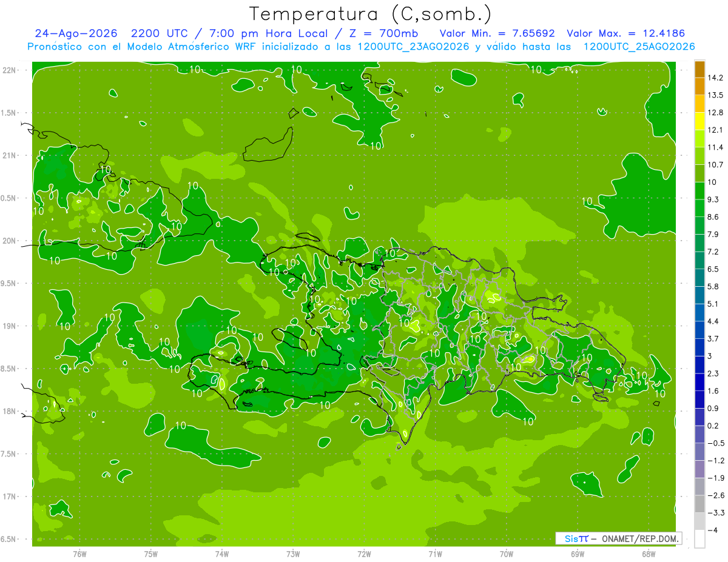
Task: Click the "8.6" color bar label
Action: pos(713,216)
